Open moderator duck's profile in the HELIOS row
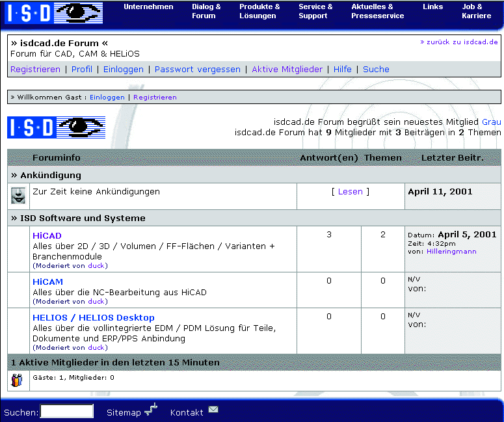504x422 pixels. [96, 348]
